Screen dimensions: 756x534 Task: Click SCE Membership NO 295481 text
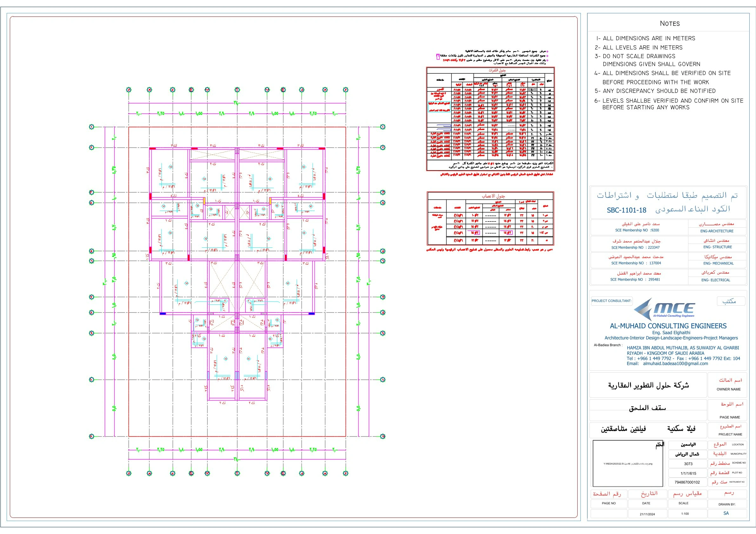(635, 280)
